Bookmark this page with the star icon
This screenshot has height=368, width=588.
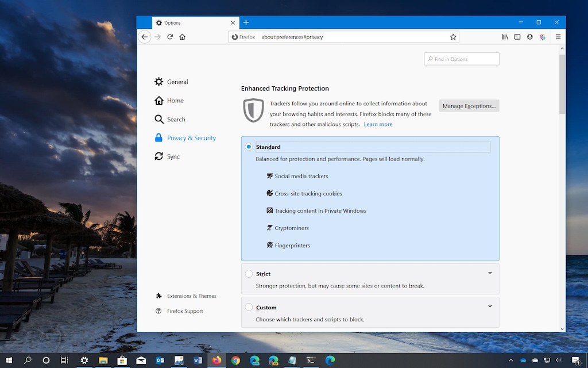(x=453, y=37)
